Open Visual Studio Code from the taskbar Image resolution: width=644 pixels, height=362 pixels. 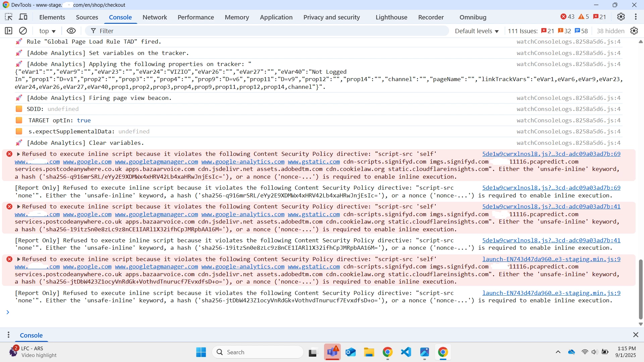[x=406, y=352]
